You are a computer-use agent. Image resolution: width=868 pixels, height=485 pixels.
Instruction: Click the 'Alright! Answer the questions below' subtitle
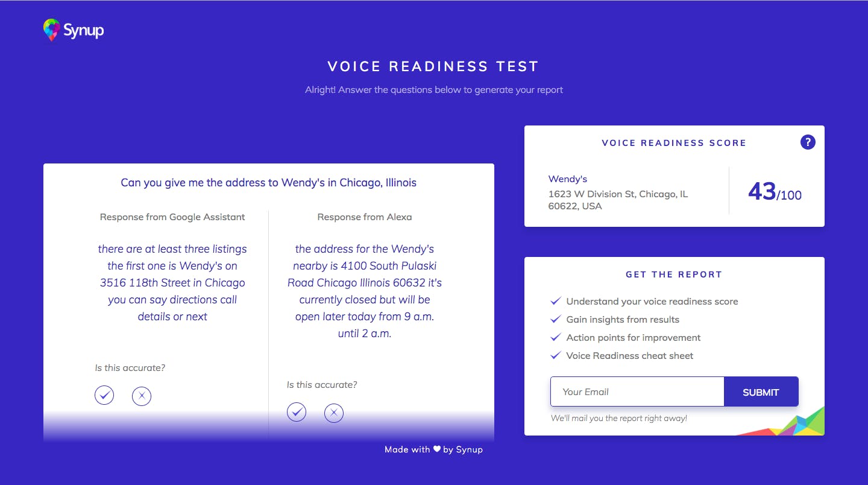pyautogui.click(x=434, y=90)
